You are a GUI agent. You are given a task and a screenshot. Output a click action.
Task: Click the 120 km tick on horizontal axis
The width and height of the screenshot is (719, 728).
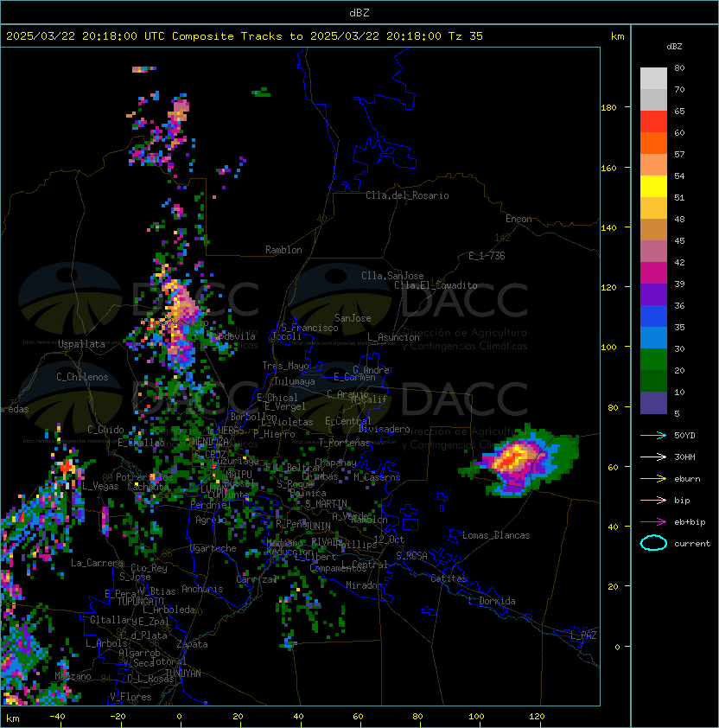[537, 717]
